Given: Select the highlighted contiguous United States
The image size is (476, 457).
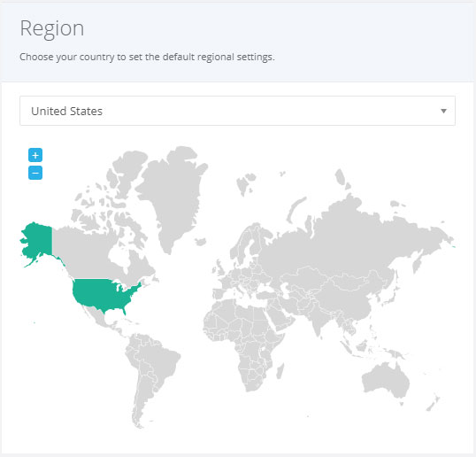Looking at the screenshot, I should 104,295.
